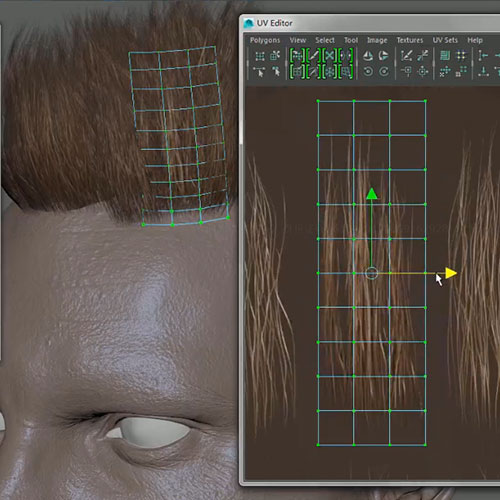The width and height of the screenshot is (500, 500).
Task: Toggle the bracketed X icon in toolbar
Action: click(329, 56)
